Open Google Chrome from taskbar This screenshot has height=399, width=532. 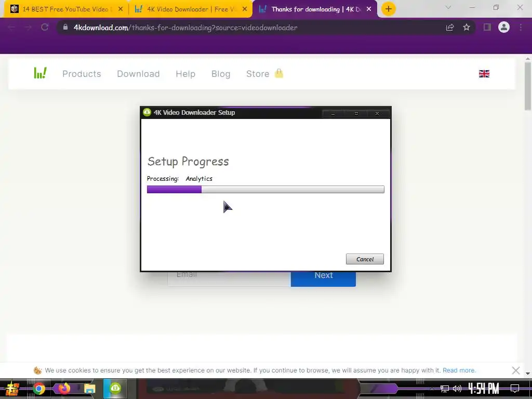click(x=38, y=389)
